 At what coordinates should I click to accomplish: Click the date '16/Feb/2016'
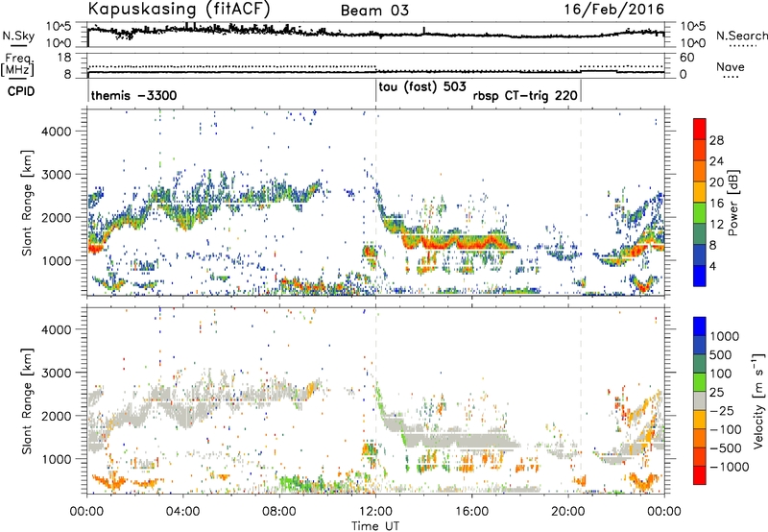tap(614, 10)
